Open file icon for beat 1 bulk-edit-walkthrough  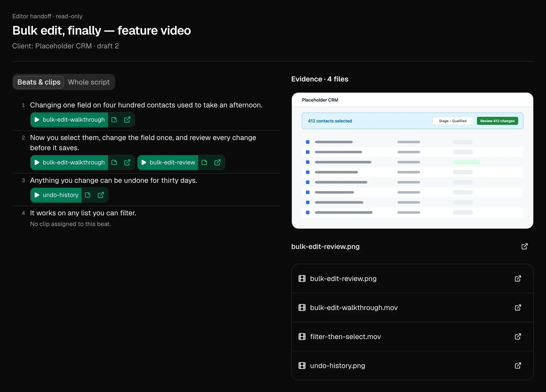tap(114, 120)
